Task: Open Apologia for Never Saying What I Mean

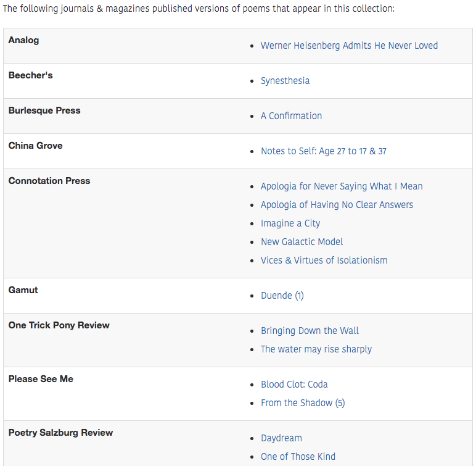Action: [342, 186]
